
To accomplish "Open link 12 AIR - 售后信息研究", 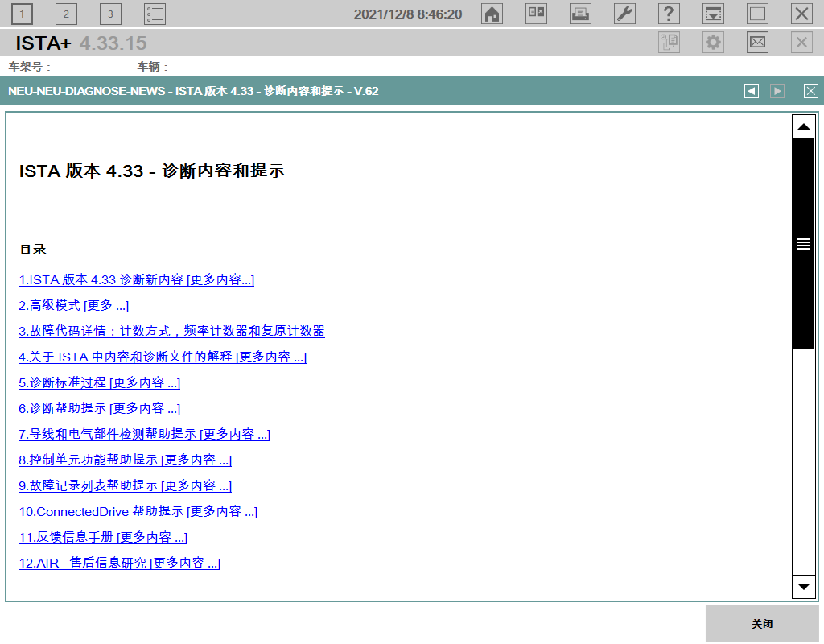I will (x=119, y=563).
